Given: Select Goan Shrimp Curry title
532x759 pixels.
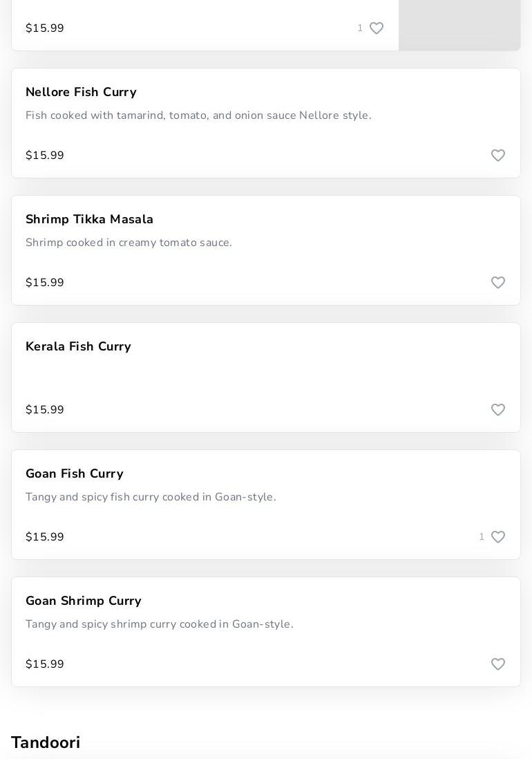Looking at the screenshot, I should [83, 601].
